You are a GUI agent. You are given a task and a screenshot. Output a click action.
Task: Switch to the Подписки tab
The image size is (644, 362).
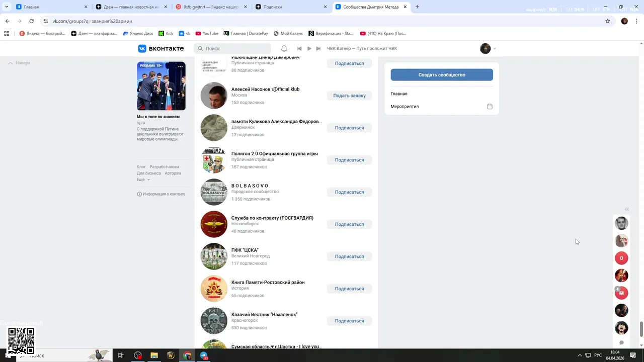[290, 7]
